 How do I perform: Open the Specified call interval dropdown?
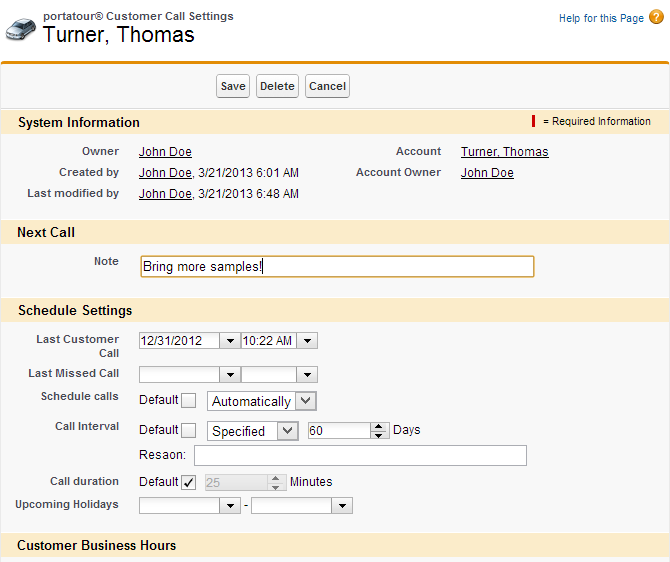tap(253, 431)
